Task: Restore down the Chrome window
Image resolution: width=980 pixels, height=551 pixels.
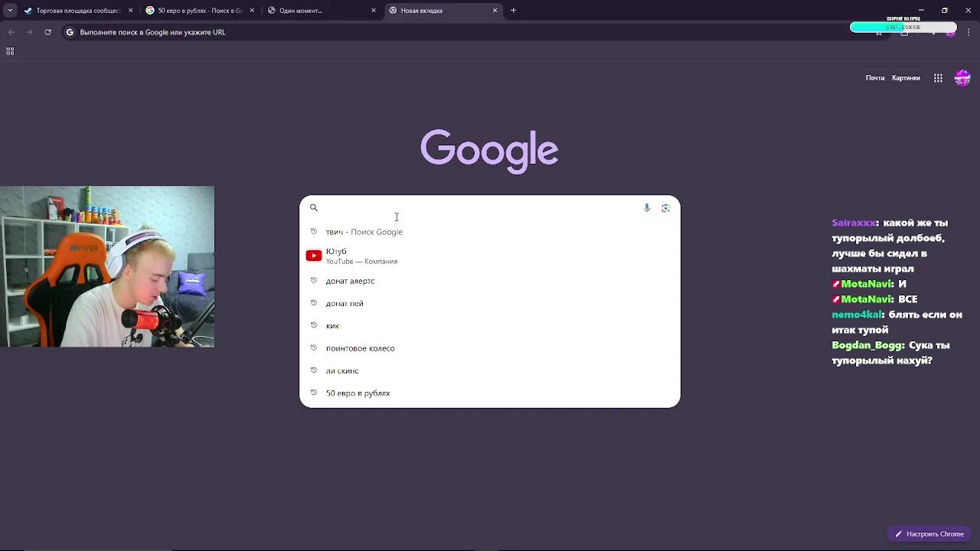Action: [x=945, y=11]
